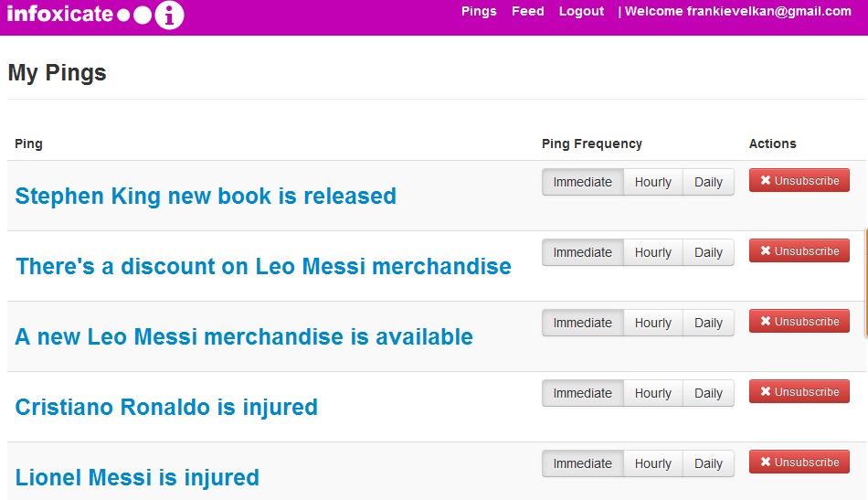Set Leo Messi discount ping to Immediate
The image size is (868, 500).
tap(583, 252)
